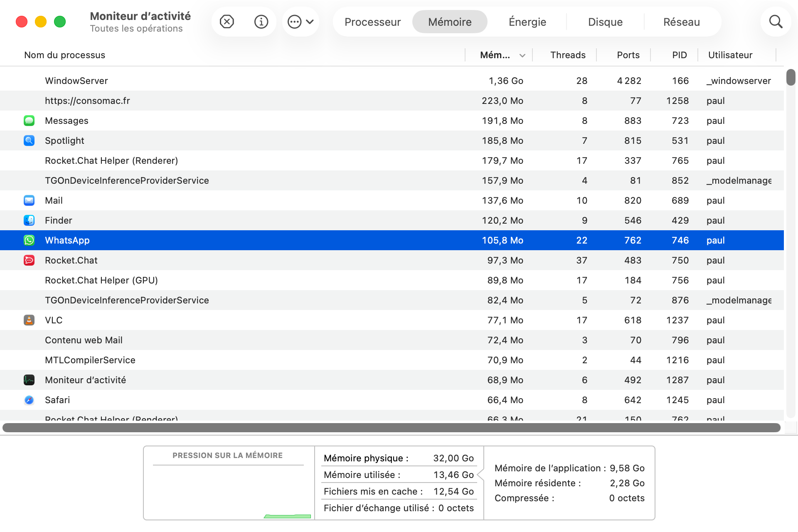Click the Finder icon in list
Viewport: 798px width, 532px height.
pyautogui.click(x=29, y=220)
